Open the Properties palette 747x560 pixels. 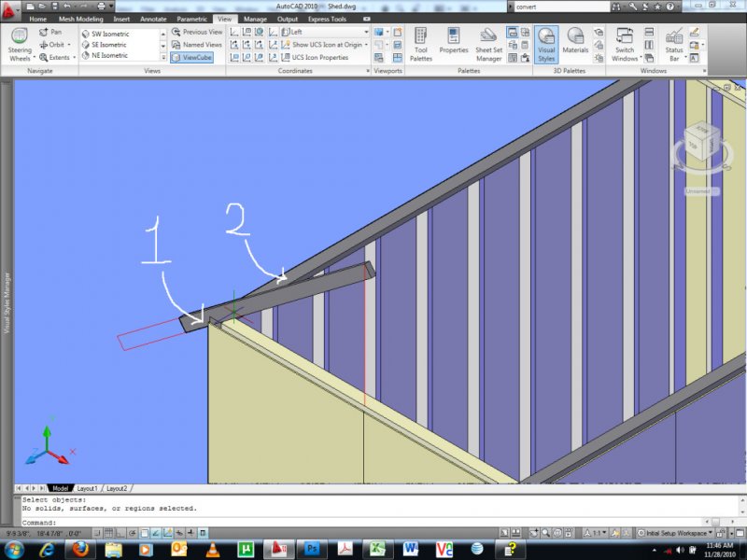(x=454, y=40)
